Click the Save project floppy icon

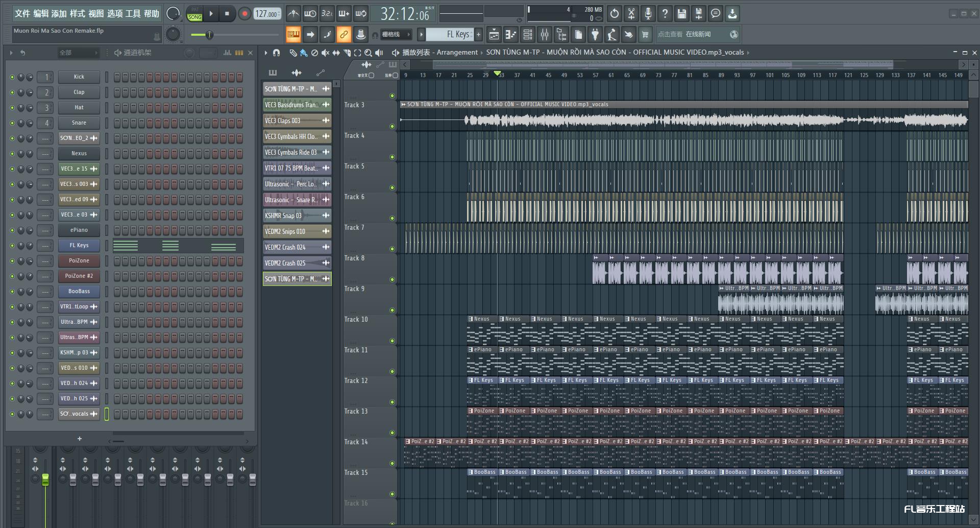681,14
